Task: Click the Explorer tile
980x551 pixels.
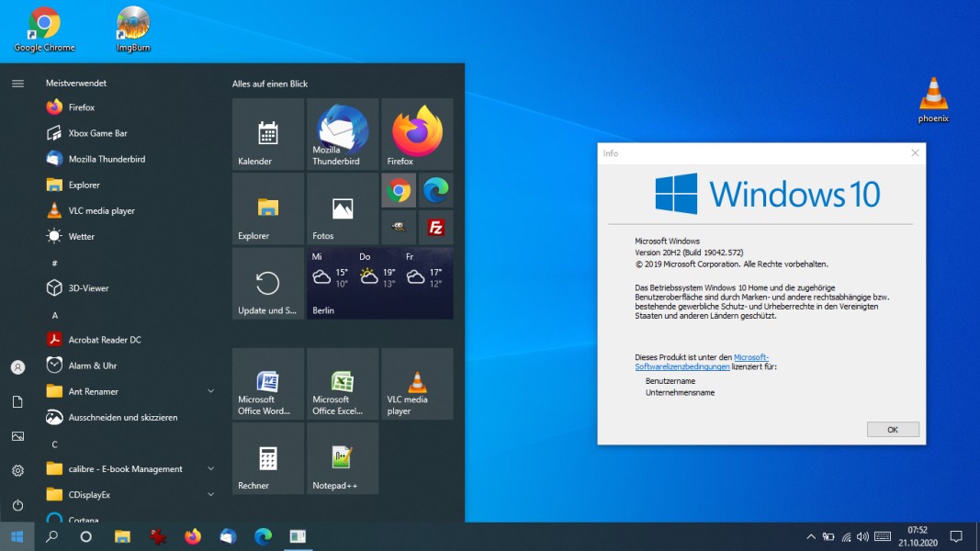Action: (x=268, y=208)
